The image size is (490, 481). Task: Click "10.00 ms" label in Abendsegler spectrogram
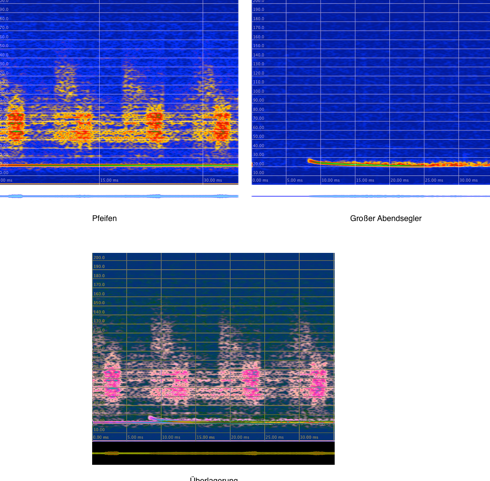click(331, 180)
